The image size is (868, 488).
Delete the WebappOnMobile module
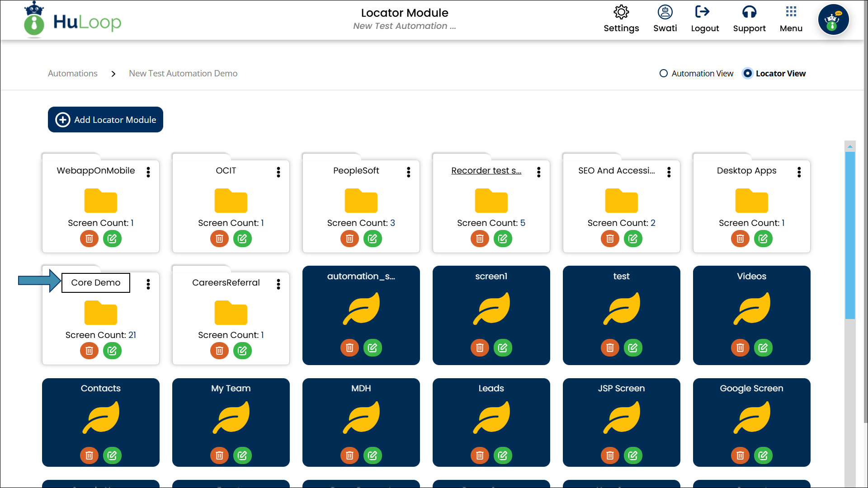pyautogui.click(x=89, y=239)
